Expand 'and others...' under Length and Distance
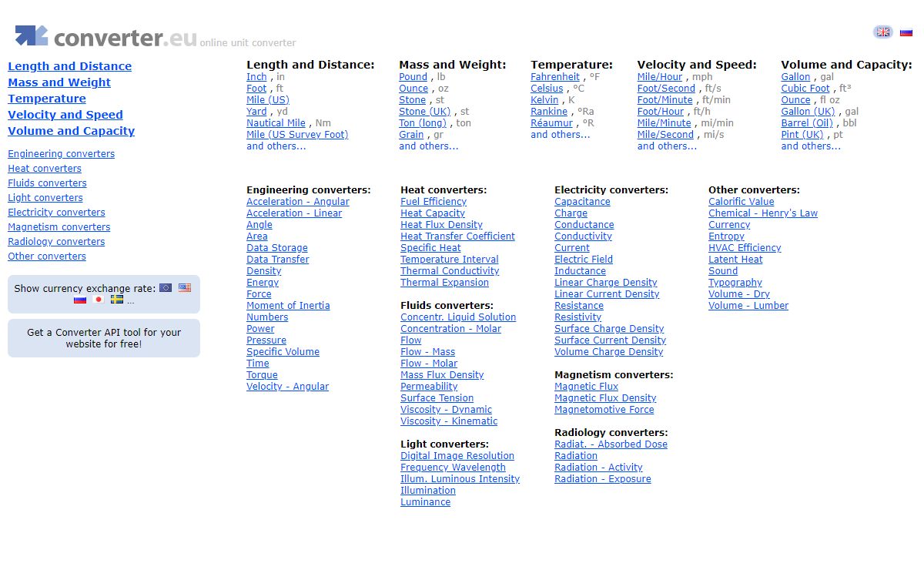The height and width of the screenshot is (570, 924). 276,146
